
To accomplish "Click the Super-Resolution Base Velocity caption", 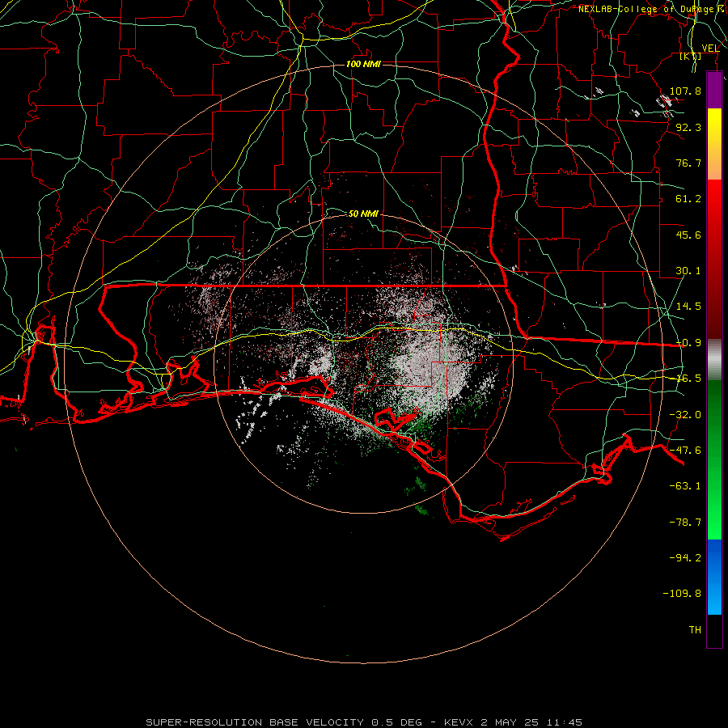I will (364, 722).
